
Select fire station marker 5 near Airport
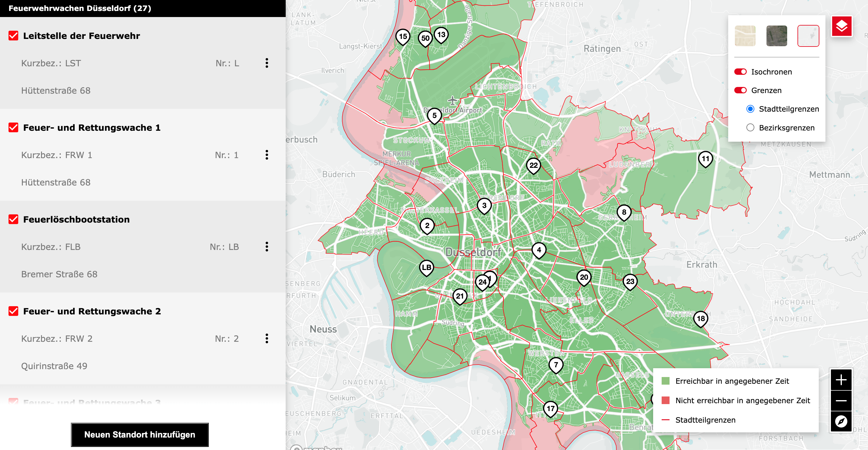point(434,116)
